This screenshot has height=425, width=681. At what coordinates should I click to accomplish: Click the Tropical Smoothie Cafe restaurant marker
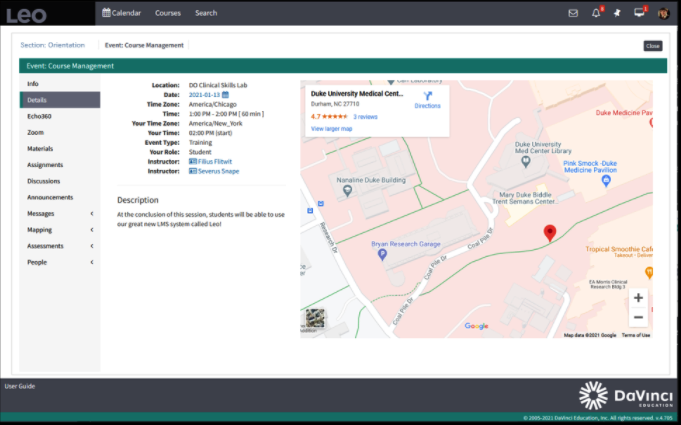[x=649, y=272]
